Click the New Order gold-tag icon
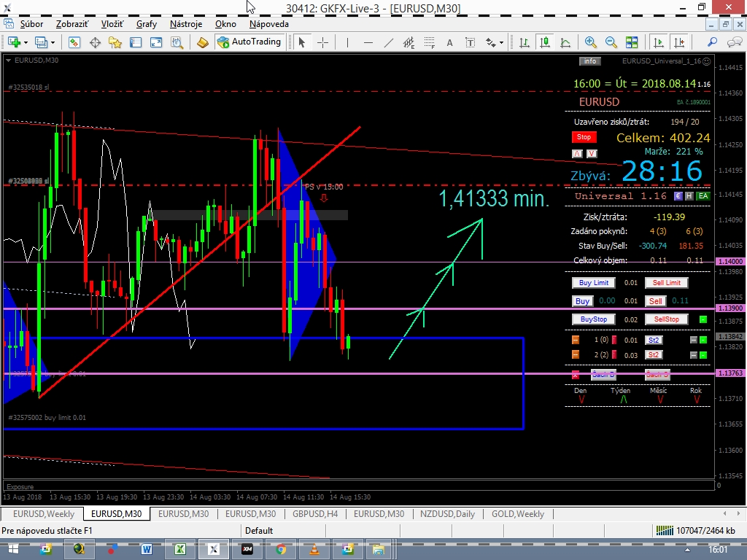This screenshot has width=747, height=560. pos(203,42)
